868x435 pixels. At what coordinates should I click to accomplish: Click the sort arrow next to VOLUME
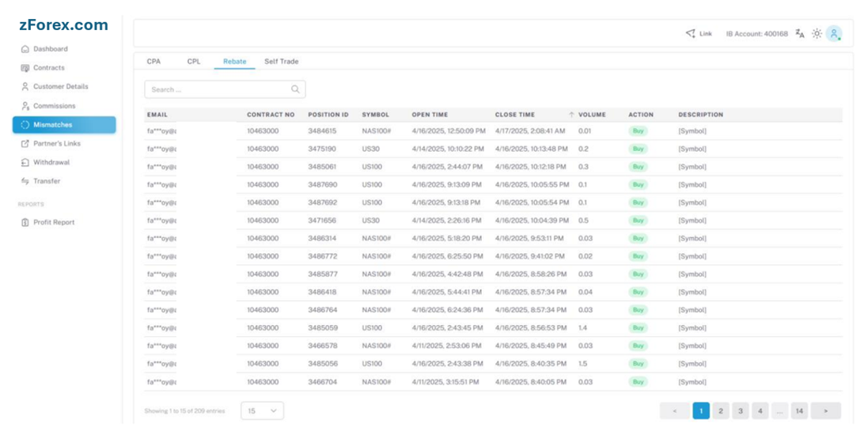pos(571,115)
